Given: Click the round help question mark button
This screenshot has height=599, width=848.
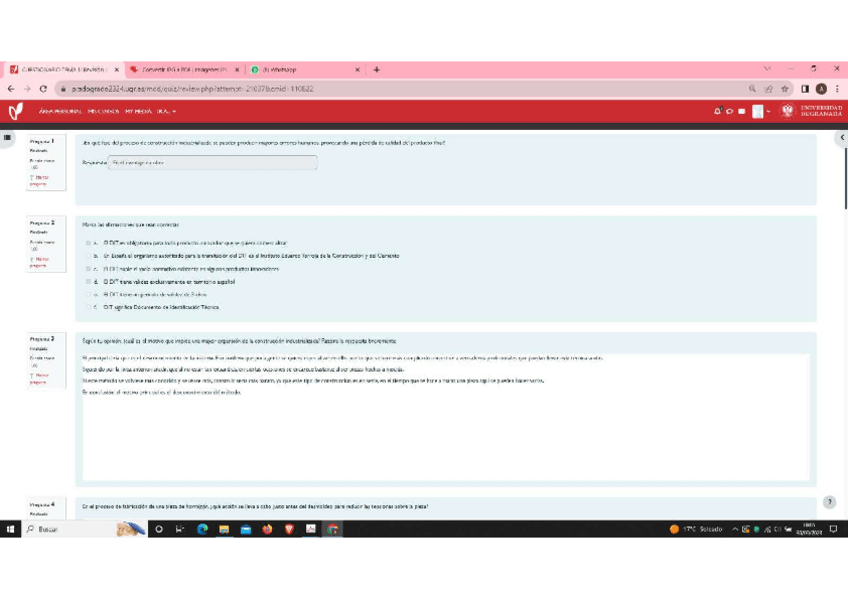Looking at the screenshot, I should point(830,502).
